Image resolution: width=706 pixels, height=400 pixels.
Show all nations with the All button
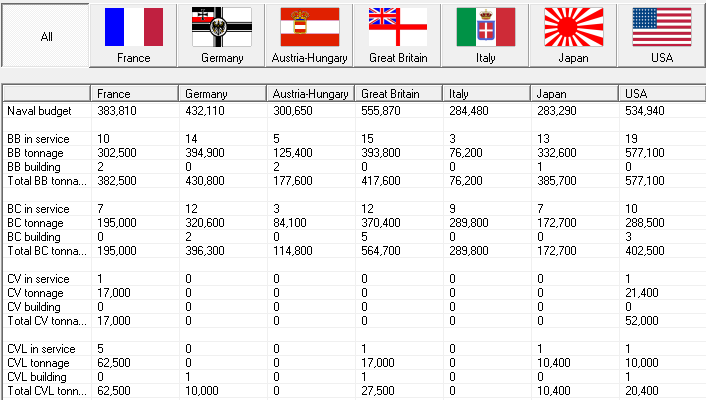(46, 37)
